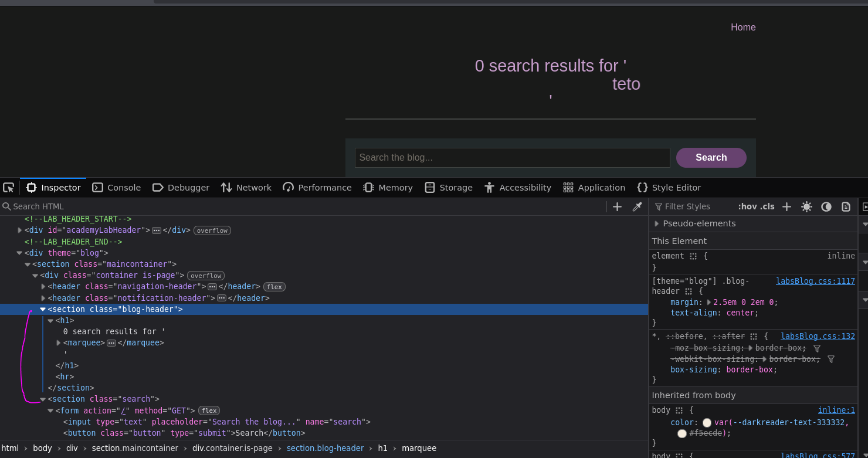Select the marquee breadcrumb
The image size is (868, 458).
click(419, 448)
